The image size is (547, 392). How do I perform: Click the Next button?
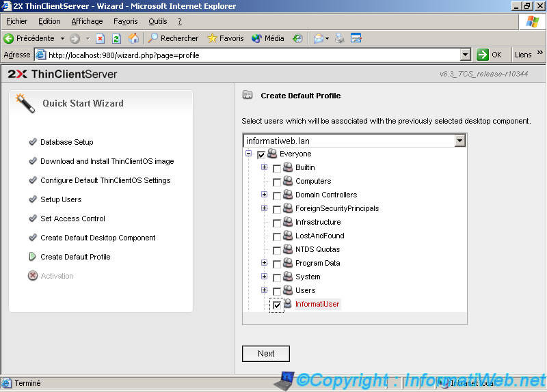[x=266, y=354]
